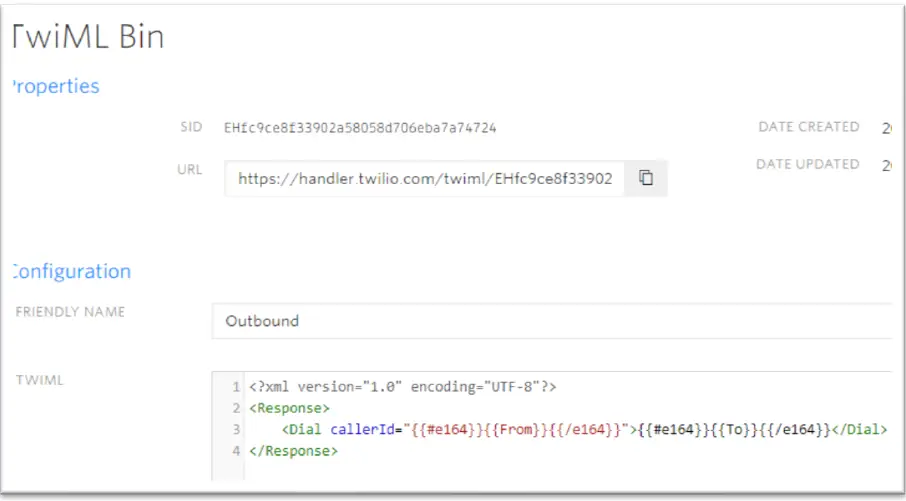Click the FRIENDLY NAME label
906x501 pixels.
pyautogui.click(x=70, y=312)
